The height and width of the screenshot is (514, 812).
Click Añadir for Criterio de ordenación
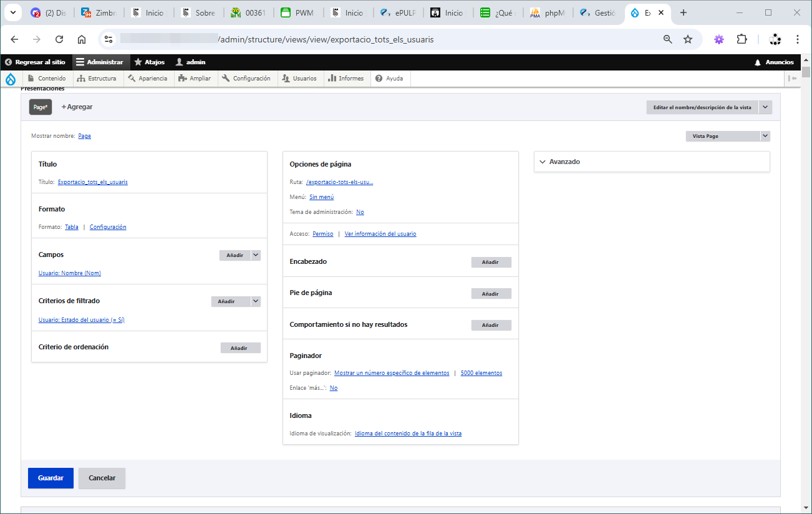click(240, 348)
